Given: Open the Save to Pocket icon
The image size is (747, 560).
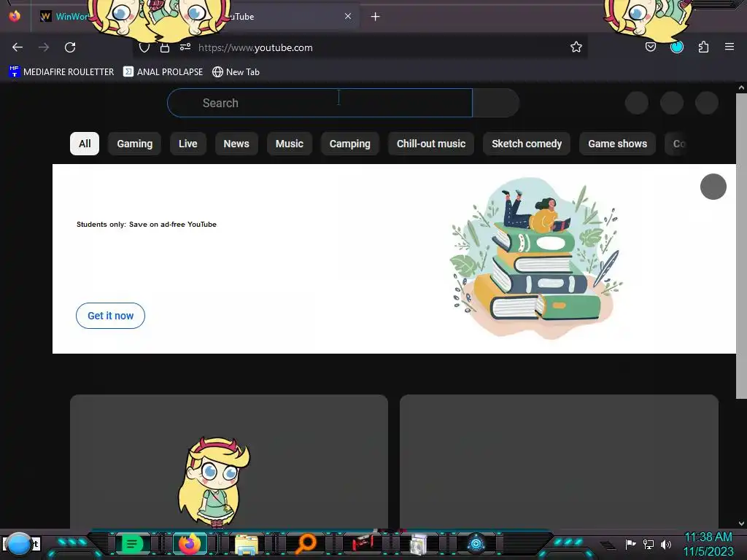Looking at the screenshot, I should (x=650, y=47).
